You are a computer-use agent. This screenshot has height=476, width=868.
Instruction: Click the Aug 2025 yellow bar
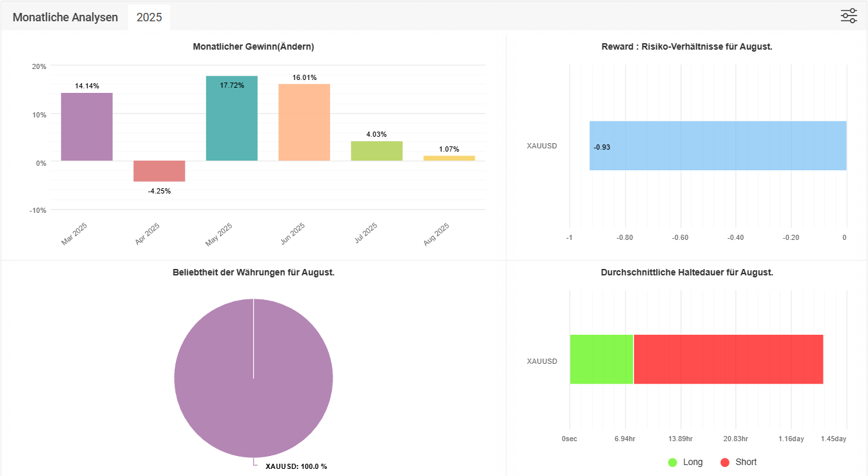(449, 158)
